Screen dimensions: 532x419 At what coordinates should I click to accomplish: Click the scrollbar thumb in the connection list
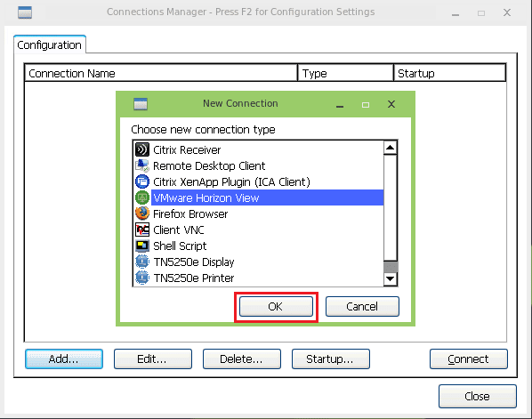(391, 266)
